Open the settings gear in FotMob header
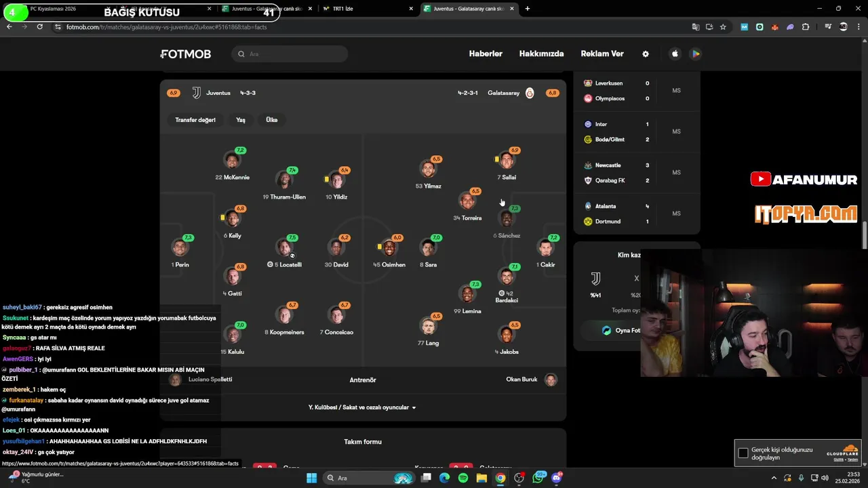This screenshot has height=488, width=868. click(646, 54)
